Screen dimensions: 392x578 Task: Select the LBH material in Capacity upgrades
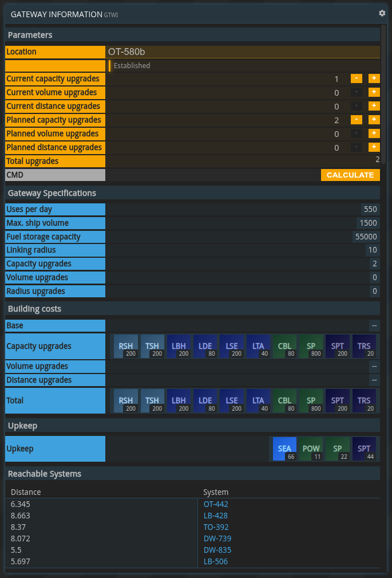click(179, 346)
